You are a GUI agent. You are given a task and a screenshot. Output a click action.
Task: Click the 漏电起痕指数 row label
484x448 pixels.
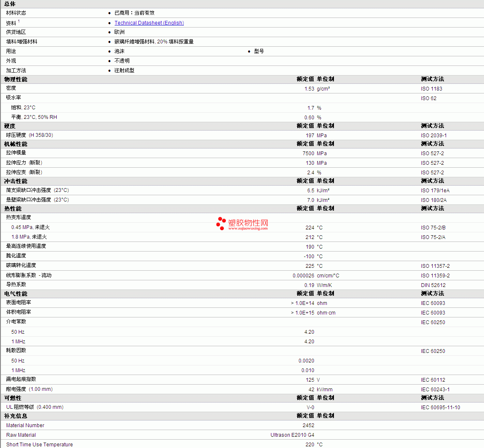pos(21,379)
